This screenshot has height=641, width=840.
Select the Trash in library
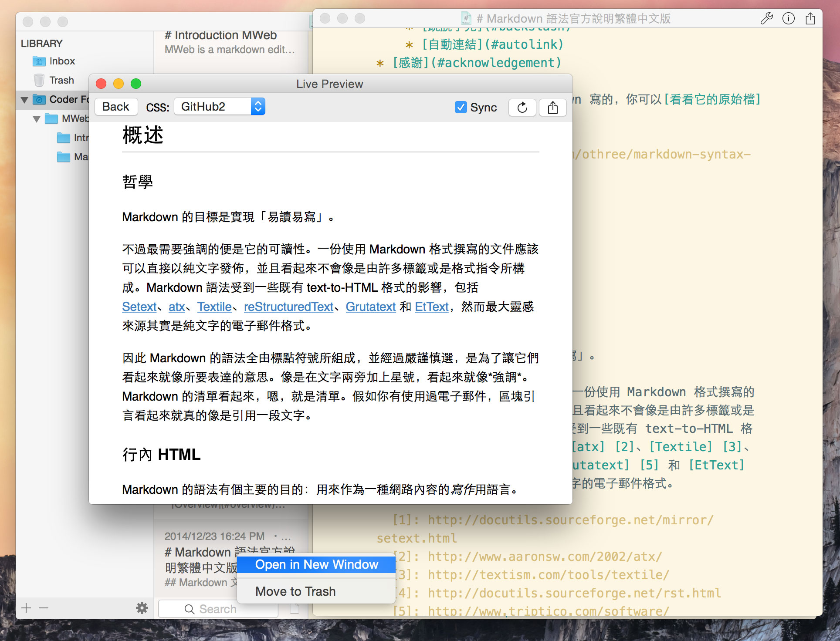coord(61,80)
